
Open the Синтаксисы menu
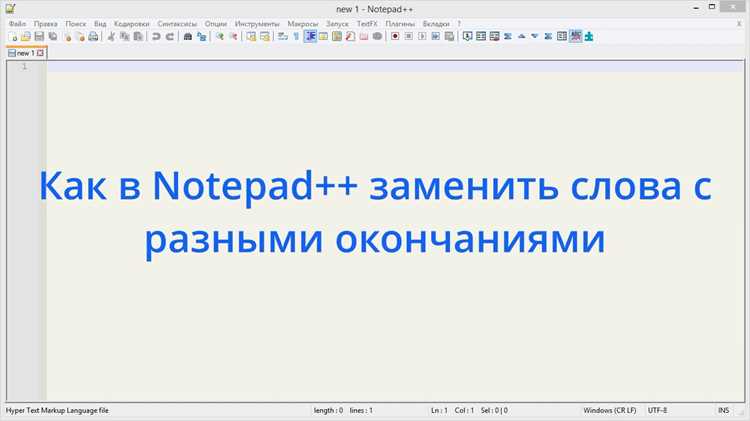click(177, 23)
